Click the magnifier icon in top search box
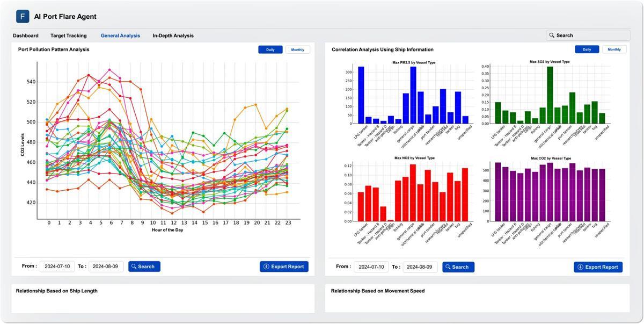Image resolution: width=644 pixels, height=324 pixels. 551,35
